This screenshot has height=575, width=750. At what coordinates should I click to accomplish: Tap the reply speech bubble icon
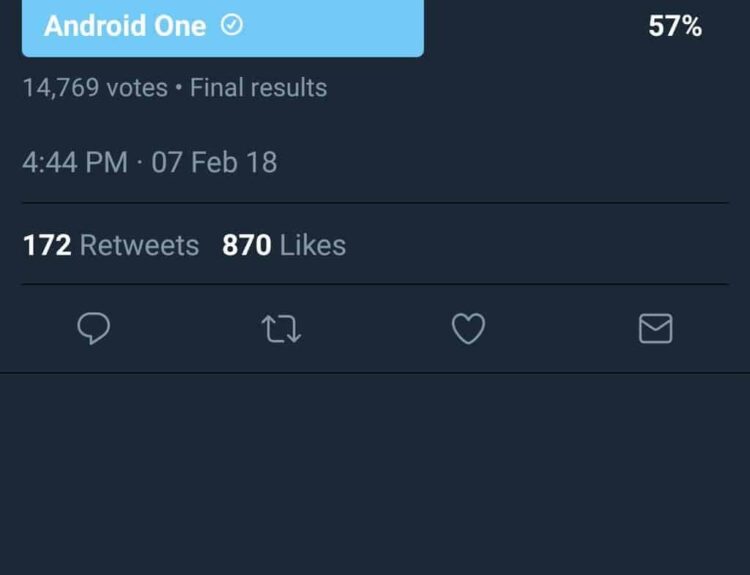click(93, 329)
